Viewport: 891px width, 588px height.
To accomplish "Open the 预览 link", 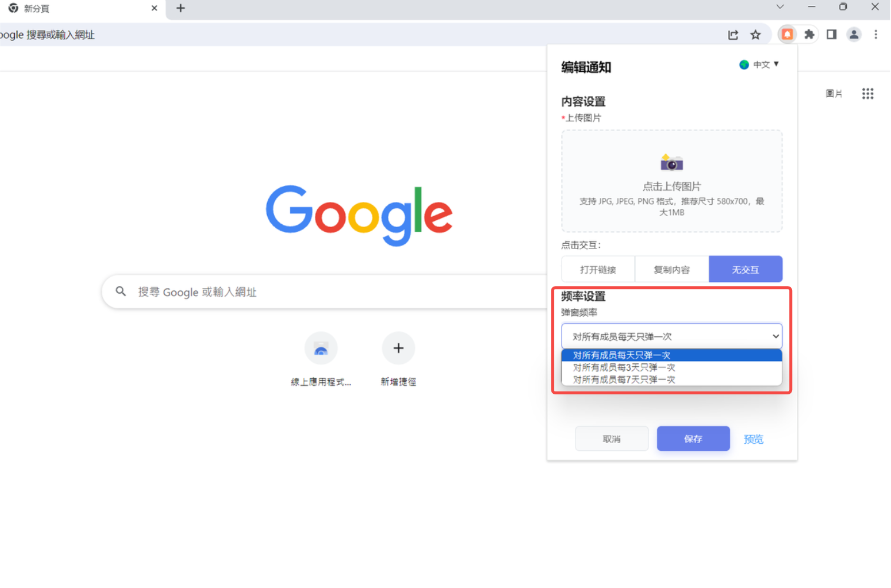I will coord(753,439).
